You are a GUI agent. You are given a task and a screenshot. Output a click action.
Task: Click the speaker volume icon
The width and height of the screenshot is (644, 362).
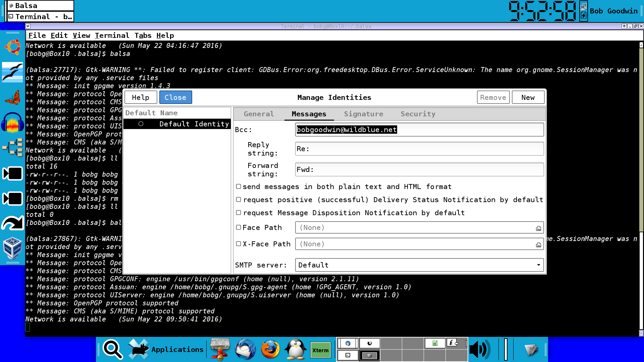(480, 350)
